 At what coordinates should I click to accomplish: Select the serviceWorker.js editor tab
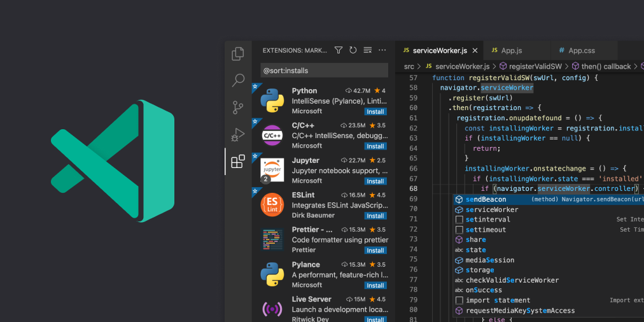439,50
